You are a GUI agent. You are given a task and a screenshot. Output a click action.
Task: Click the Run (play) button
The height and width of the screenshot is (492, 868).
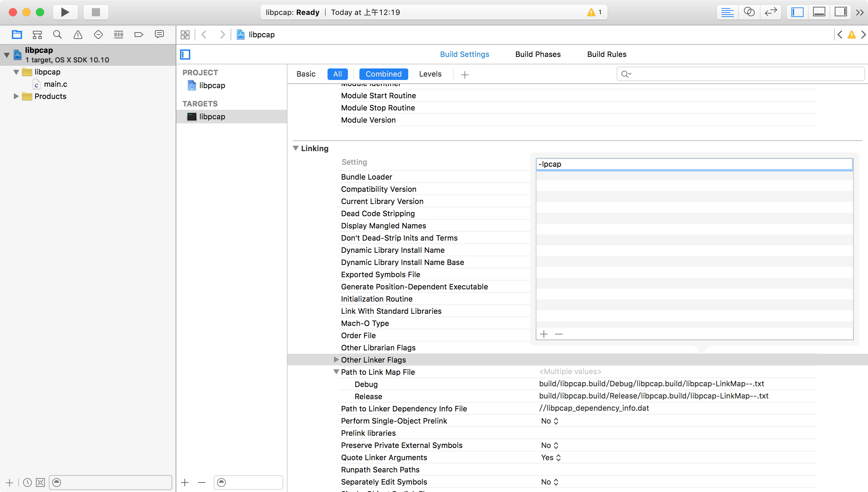tap(65, 13)
